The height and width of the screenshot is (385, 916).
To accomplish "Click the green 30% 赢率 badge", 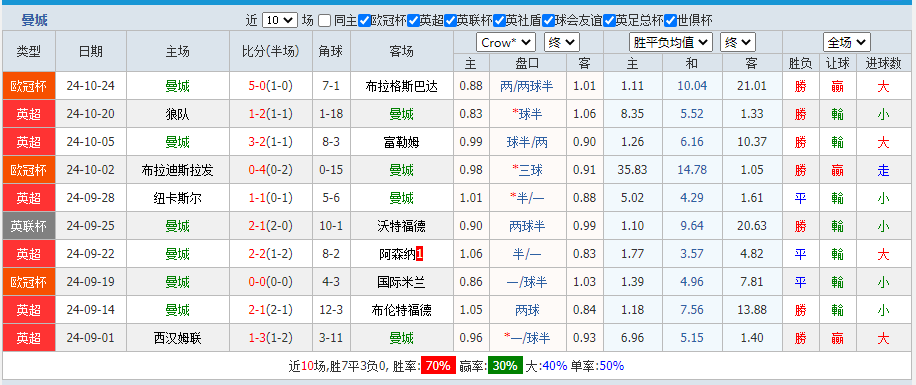I will 505,366.
